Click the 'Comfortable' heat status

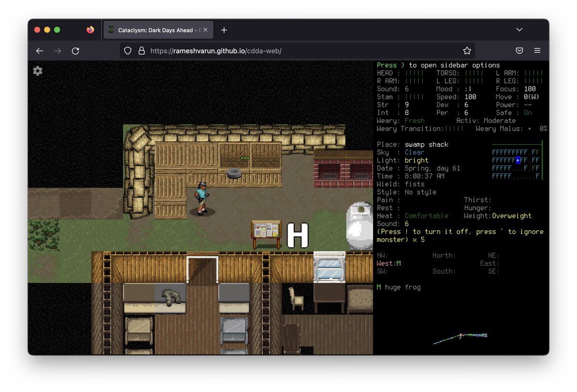point(426,216)
